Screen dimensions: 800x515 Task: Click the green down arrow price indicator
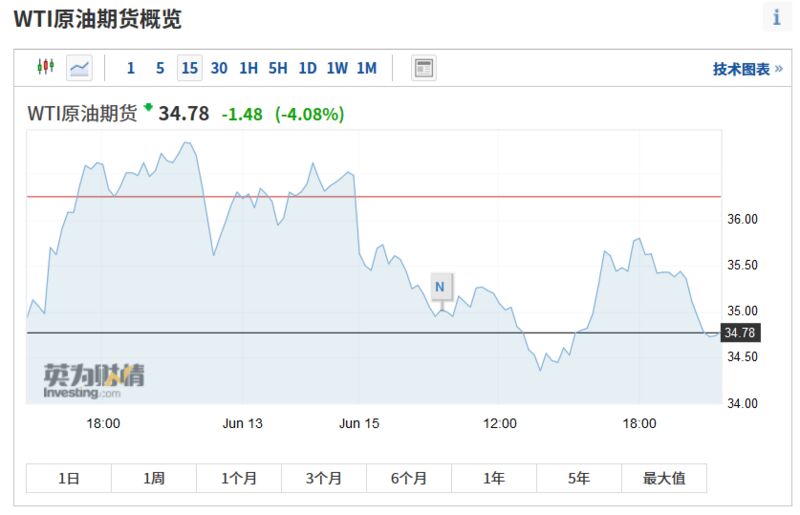coord(148,107)
